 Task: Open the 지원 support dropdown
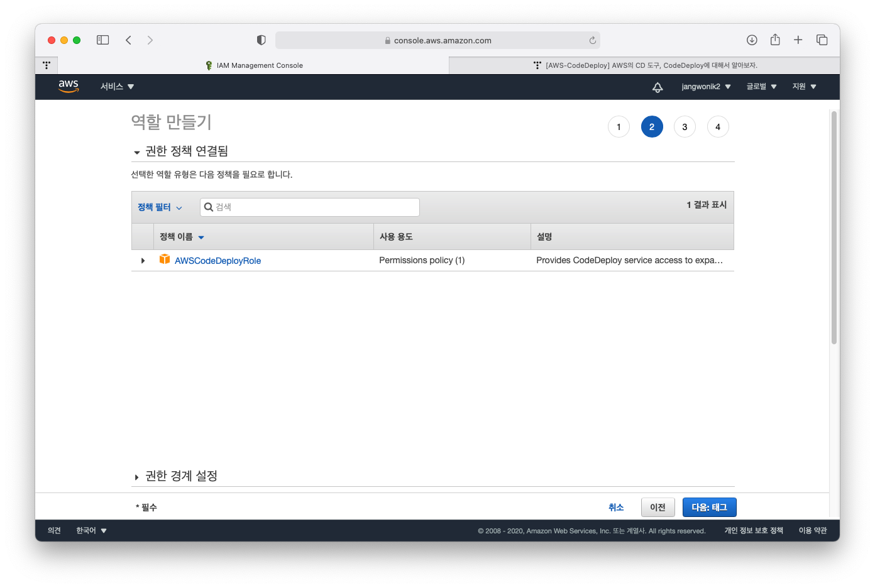tap(804, 87)
